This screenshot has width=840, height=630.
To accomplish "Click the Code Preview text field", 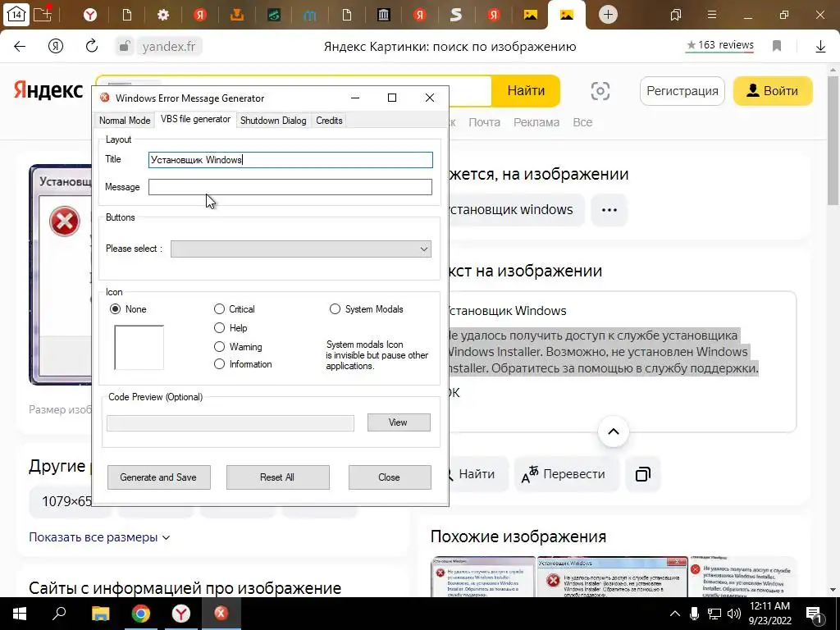I will tap(231, 423).
